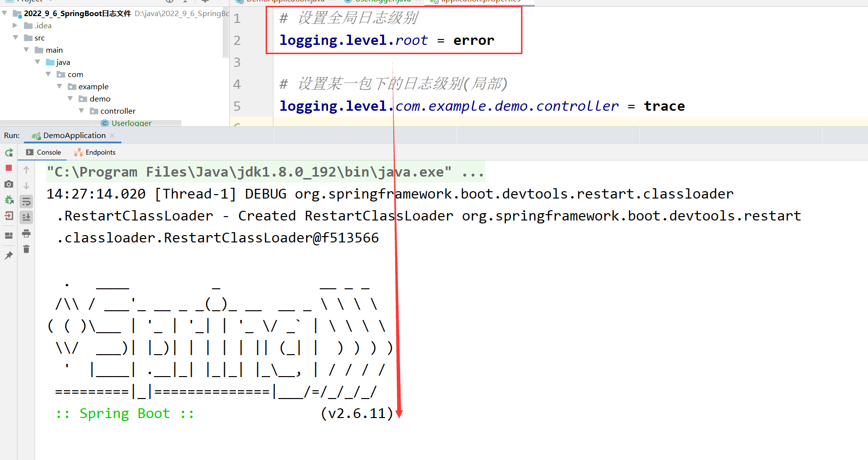Click the down arrow for next stack trace
Screen dimensions: 868x460
click(x=26, y=185)
